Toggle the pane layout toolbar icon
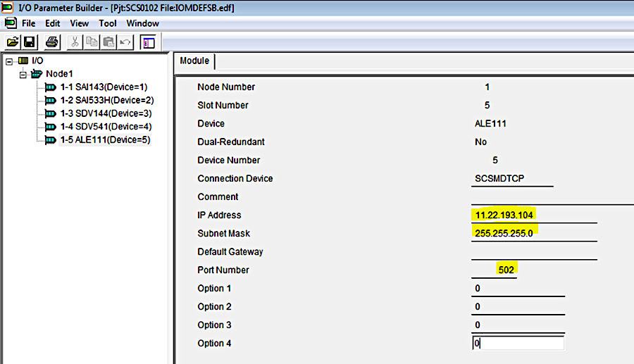Viewport: 634px width, 364px height. [x=149, y=42]
